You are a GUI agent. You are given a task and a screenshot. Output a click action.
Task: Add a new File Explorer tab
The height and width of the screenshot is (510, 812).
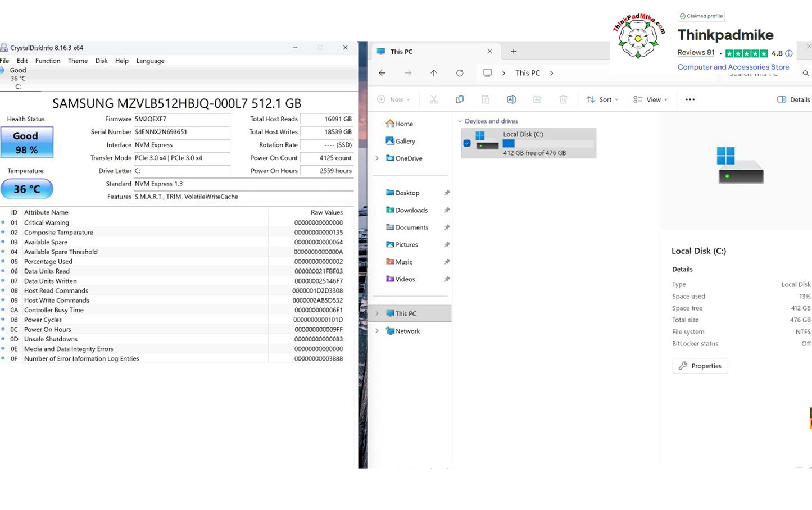(514, 52)
